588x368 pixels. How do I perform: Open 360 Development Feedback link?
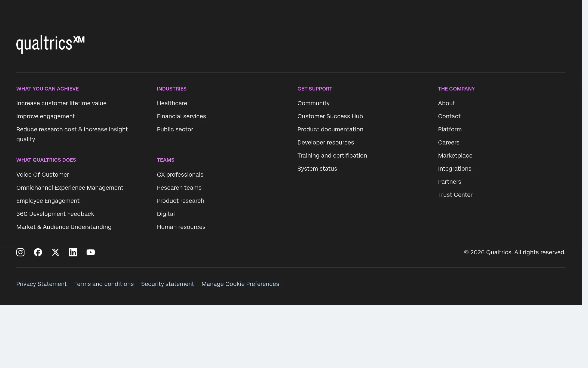[x=55, y=214]
